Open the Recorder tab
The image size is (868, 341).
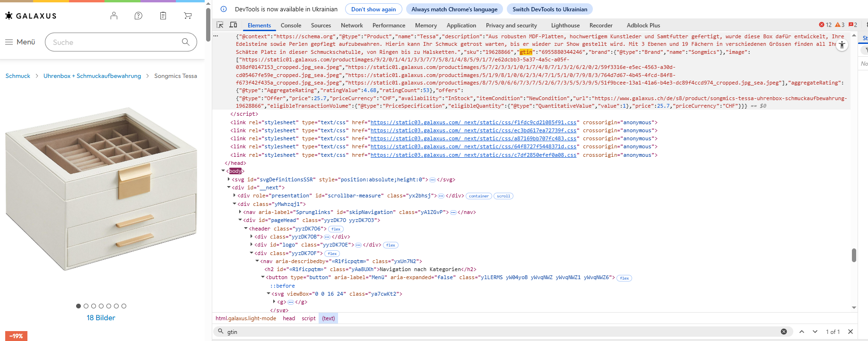[x=601, y=26]
